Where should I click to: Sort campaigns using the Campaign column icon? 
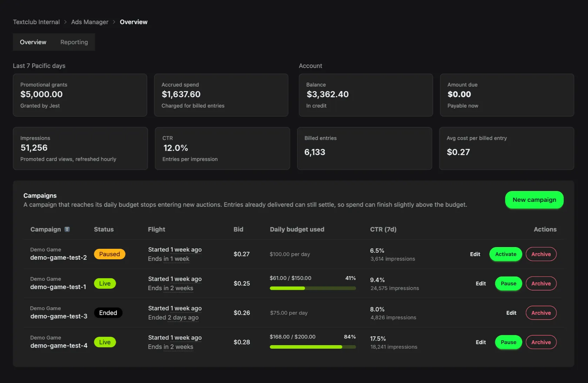point(67,229)
